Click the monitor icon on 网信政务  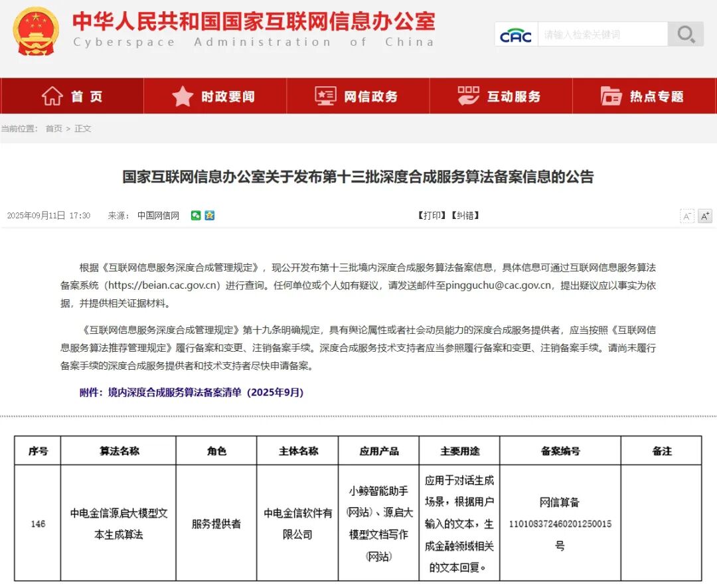[325, 96]
